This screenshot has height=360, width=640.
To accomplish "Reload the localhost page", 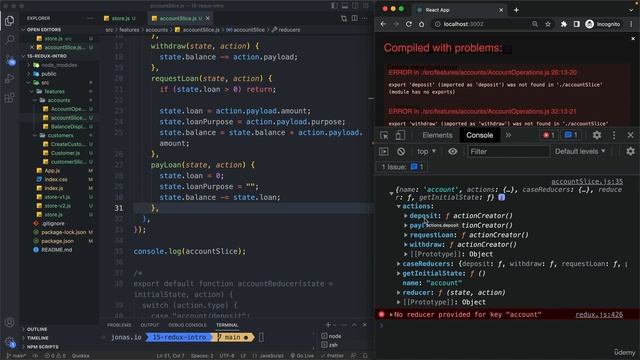I will click(x=409, y=24).
